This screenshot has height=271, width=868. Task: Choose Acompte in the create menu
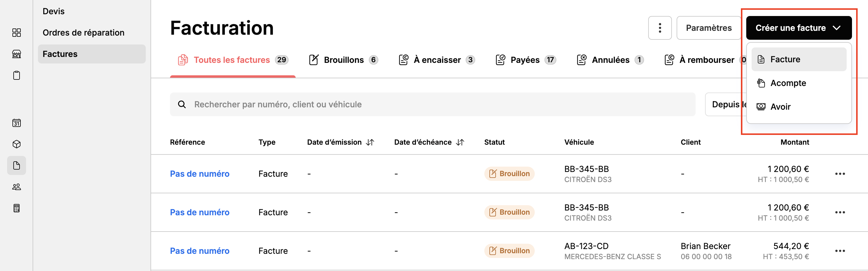click(799, 83)
